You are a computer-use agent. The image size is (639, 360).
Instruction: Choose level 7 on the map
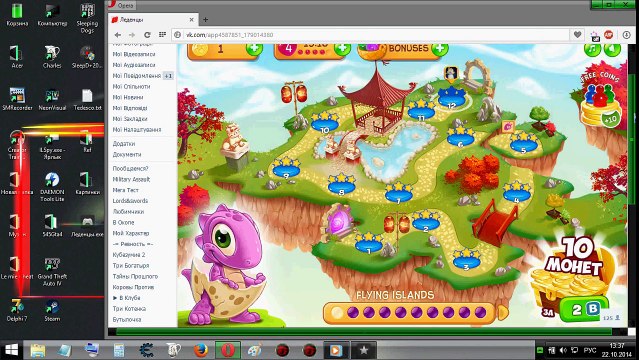(399, 193)
